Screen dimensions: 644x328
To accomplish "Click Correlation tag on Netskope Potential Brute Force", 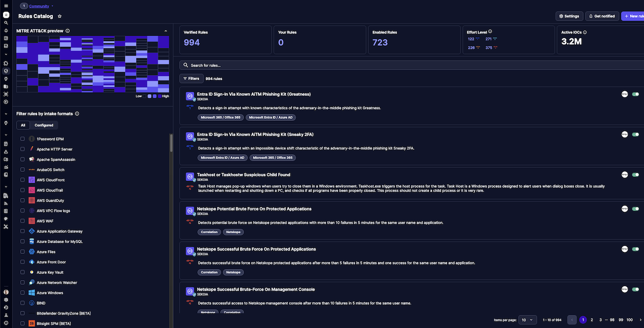I will (x=209, y=232).
